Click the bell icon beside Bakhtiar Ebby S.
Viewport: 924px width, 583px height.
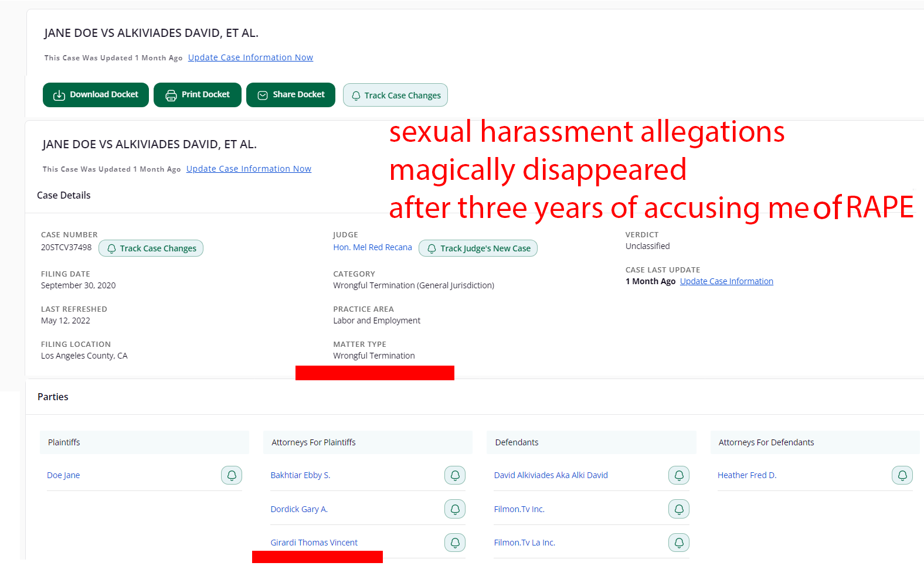click(454, 475)
